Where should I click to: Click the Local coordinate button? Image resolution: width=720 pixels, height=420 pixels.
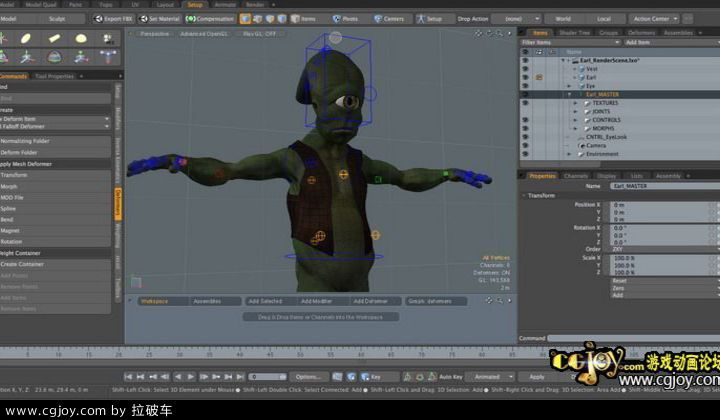pyautogui.click(x=604, y=19)
